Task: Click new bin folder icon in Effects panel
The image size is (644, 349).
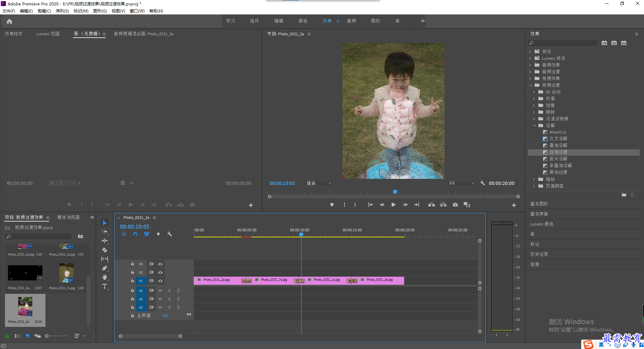Action: pyautogui.click(x=624, y=195)
